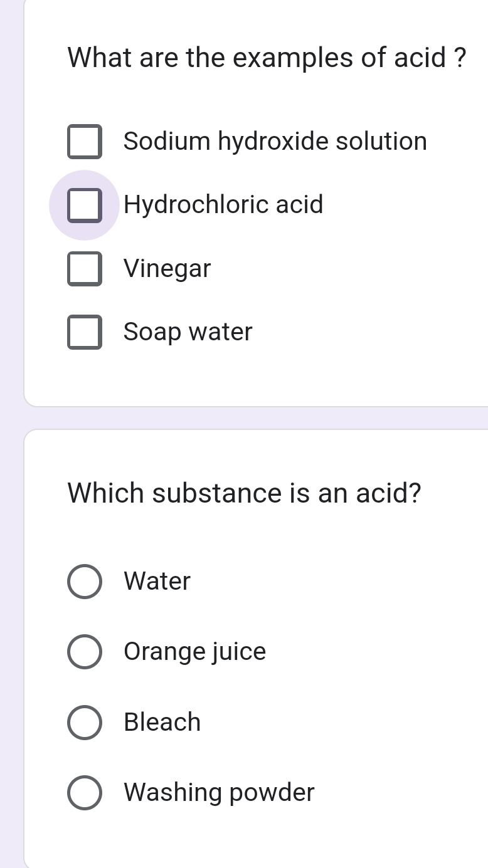Viewport: 488px width, 868px height.
Task: Check the Sodium hydroxide solution checkbox
Action: coord(85,141)
